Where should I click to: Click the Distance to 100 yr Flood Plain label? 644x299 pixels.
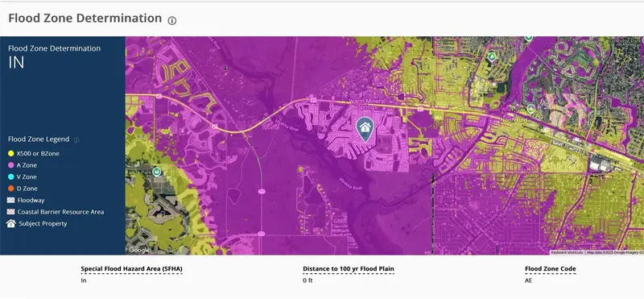click(x=349, y=269)
